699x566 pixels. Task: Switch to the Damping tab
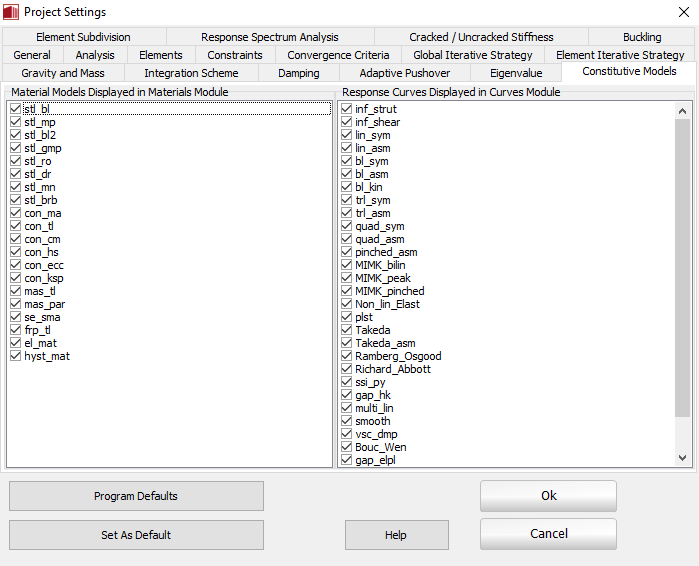[299, 73]
